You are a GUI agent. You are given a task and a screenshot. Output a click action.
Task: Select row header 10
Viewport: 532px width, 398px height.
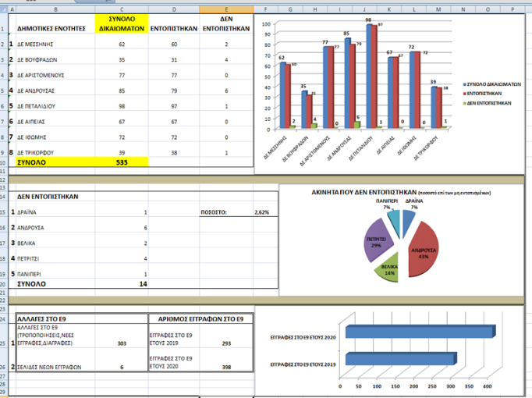click(x=3, y=162)
